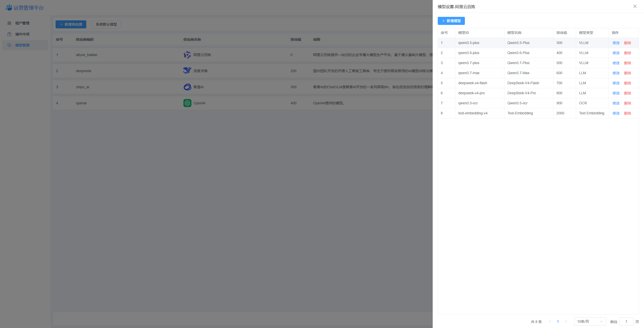Edit the deepseek-v4-pro model

(x=616, y=93)
